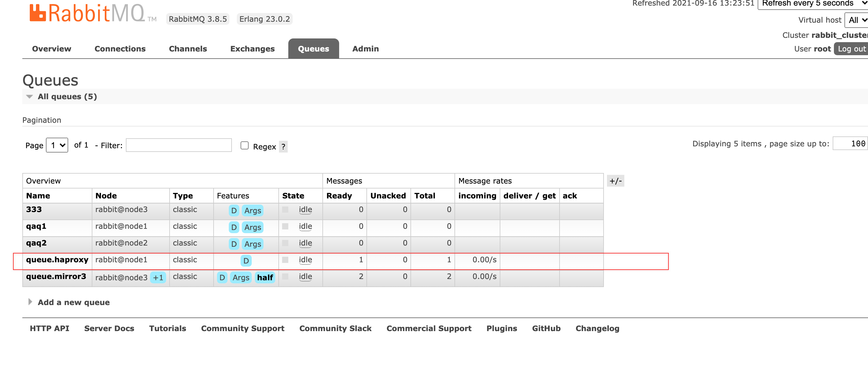Open the HTTP API link

point(50,329)
